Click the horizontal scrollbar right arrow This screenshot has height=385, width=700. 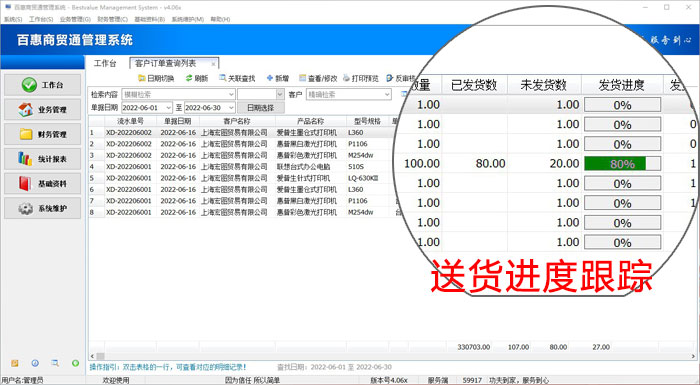[693, 356]
